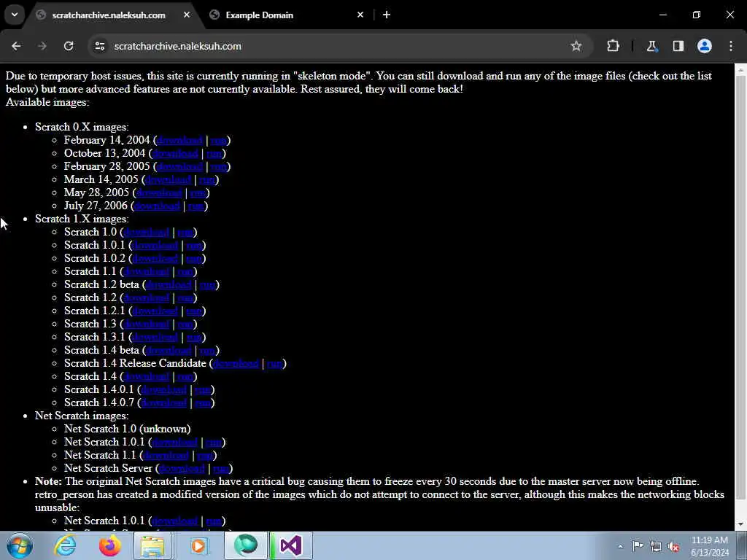The width and height of the screenshot is (747, 560).
Task: Run Scratch 1.2.1 image
Action: pyautogui.click(x=194, y=311)
